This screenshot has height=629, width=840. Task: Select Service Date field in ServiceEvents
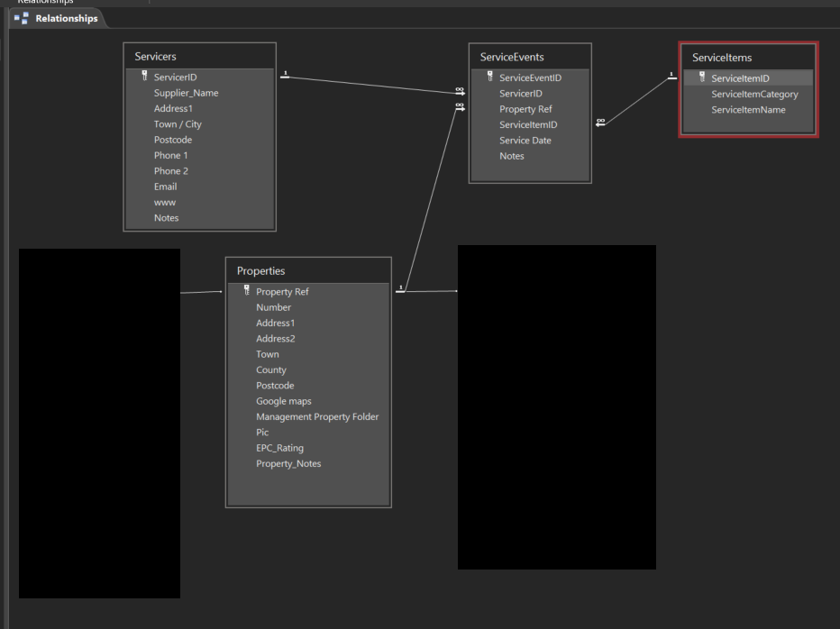coord(525,141)
